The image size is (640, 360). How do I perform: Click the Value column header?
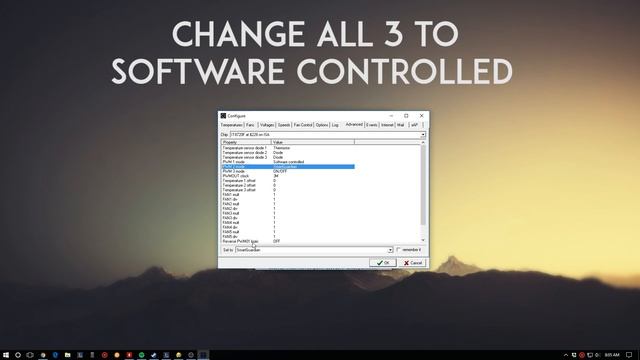coord(313,142)
